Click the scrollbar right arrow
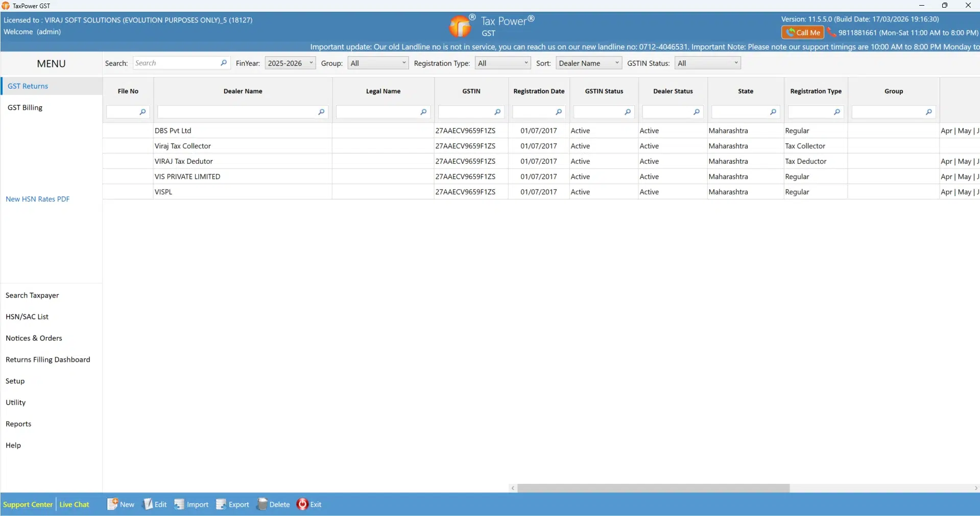Viewport: 980px width, 516px height. click(x=976, y=488)
